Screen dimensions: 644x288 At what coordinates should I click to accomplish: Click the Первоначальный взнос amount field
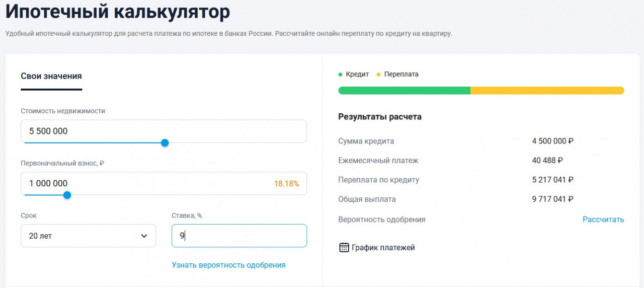[146, 183]
